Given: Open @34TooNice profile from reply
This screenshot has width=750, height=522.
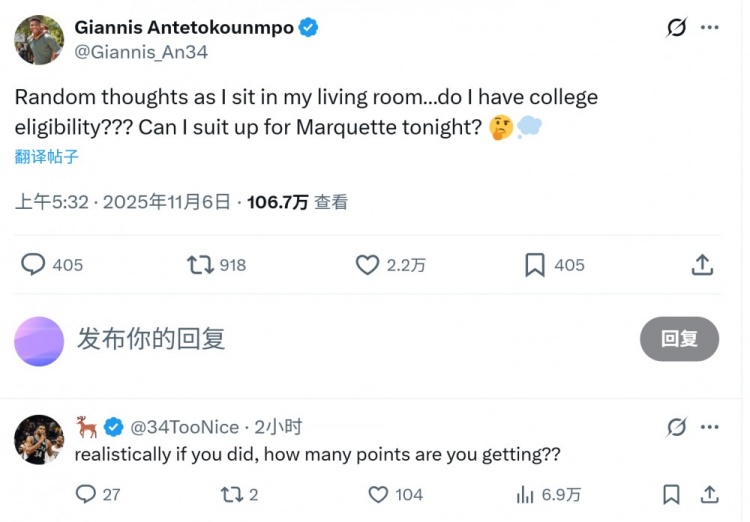Looking at the screenshot, I should 185,428.
